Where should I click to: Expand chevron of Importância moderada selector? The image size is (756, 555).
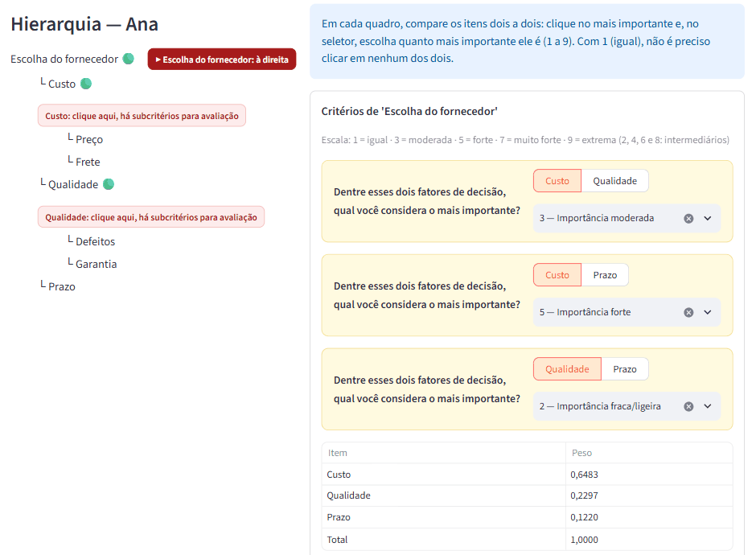point(707,219)
